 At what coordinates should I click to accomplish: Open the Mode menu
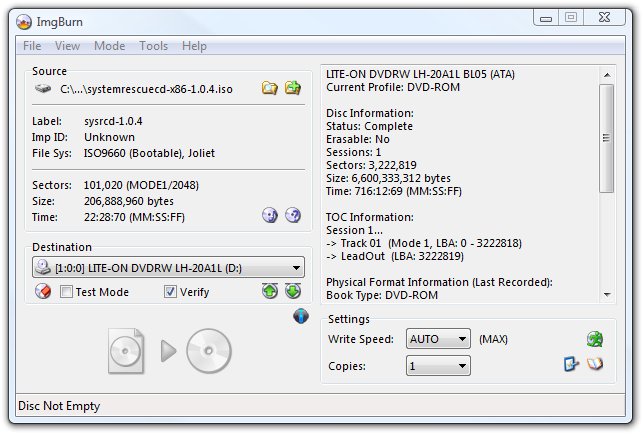pyautogui.click(x=109, y=46)
